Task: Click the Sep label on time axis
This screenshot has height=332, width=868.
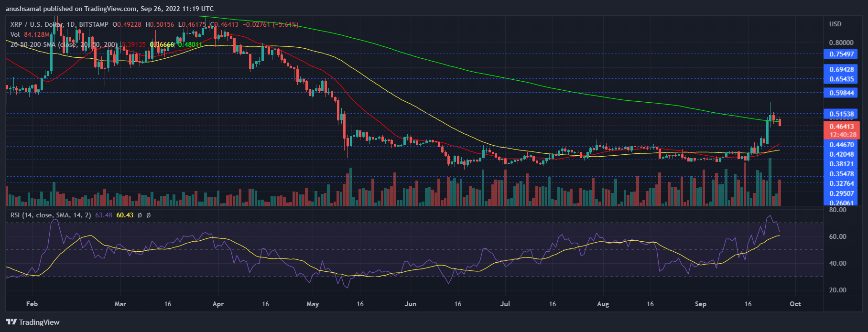Action: [x=701, y=304]
